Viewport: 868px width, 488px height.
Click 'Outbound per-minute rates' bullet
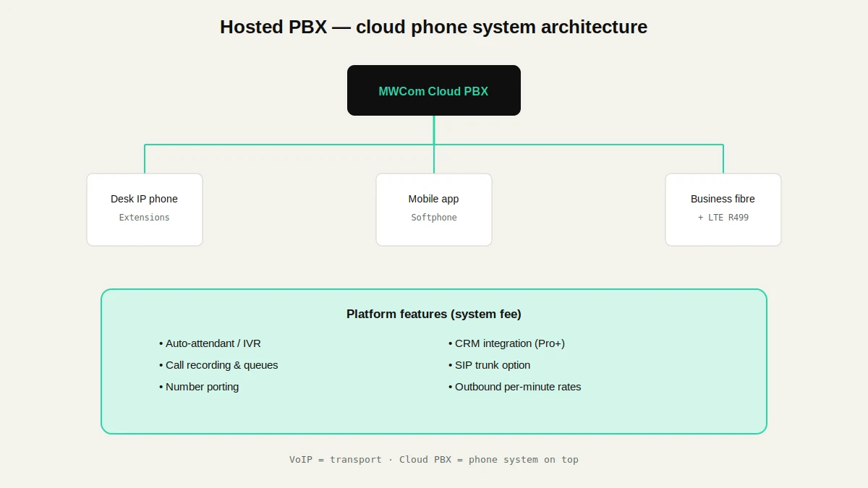[514, 387]
